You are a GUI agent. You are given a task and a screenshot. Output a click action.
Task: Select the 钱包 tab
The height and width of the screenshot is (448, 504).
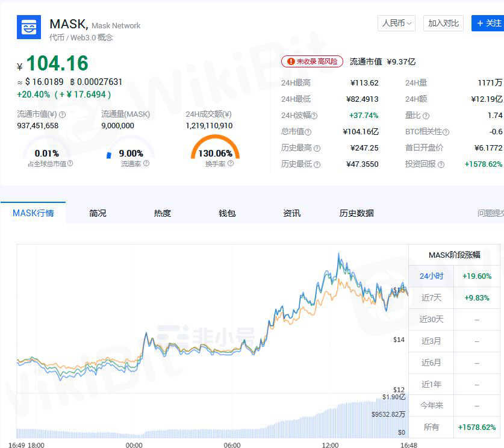point(227,213)
